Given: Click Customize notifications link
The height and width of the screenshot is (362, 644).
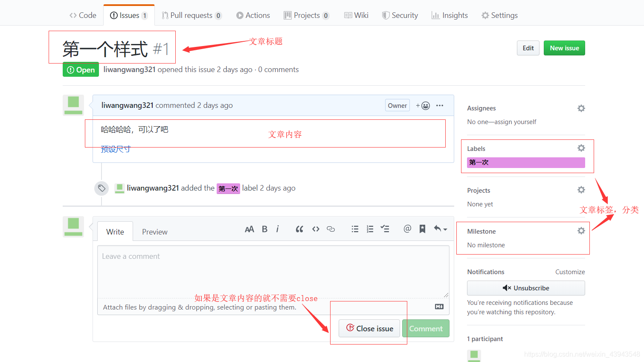Looking at the screenshot, I should coord(570,272).
